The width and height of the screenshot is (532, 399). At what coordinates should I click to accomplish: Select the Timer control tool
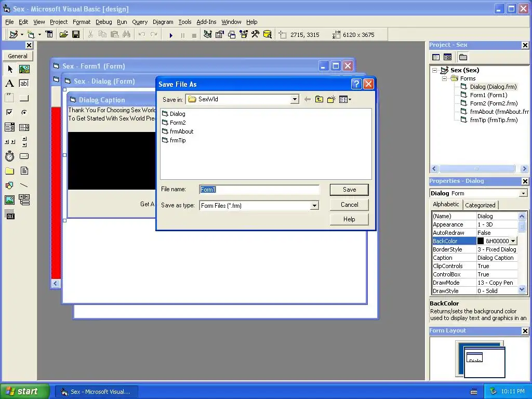(10, 156)
